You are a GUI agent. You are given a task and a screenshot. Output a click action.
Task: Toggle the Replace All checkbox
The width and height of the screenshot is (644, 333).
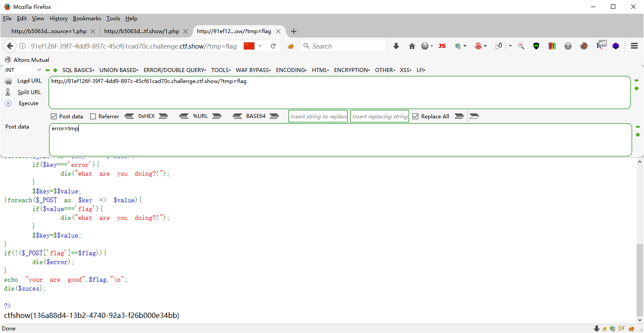coord(415,117)
